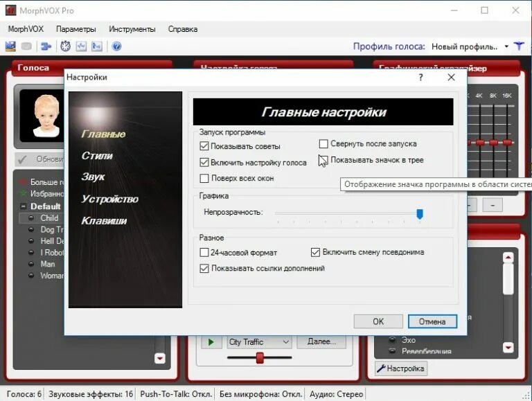Image resolution: width=532 pixels, height=401 pixels.
Task: Click the 16K equalizer band slider
Action: pyautogui.click(x=507, y=143)
